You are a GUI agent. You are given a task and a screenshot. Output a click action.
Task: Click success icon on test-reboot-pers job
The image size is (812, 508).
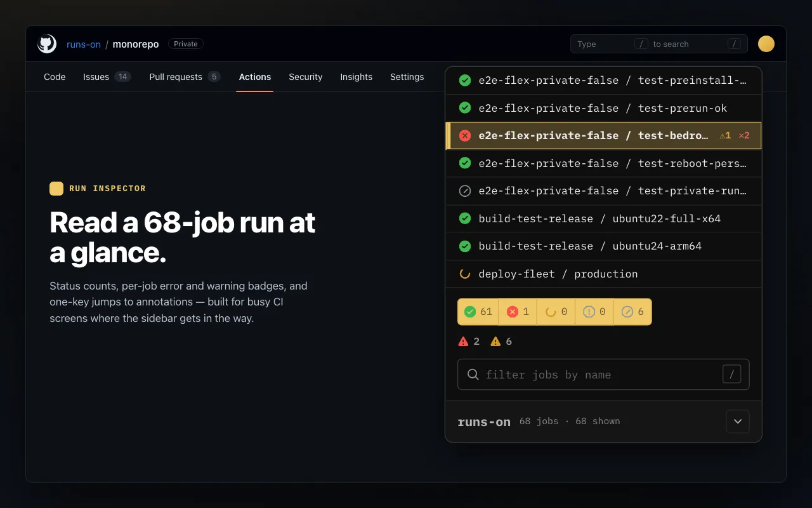tap(465, 163)
